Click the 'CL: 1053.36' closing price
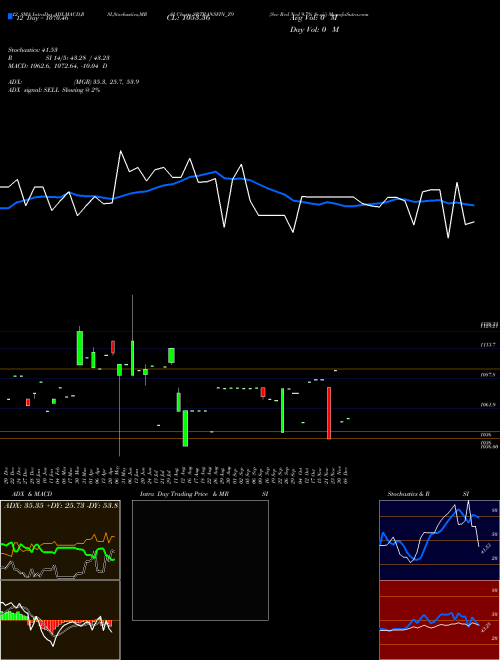The width and height of the screenshot is (500, 660). 188,19
